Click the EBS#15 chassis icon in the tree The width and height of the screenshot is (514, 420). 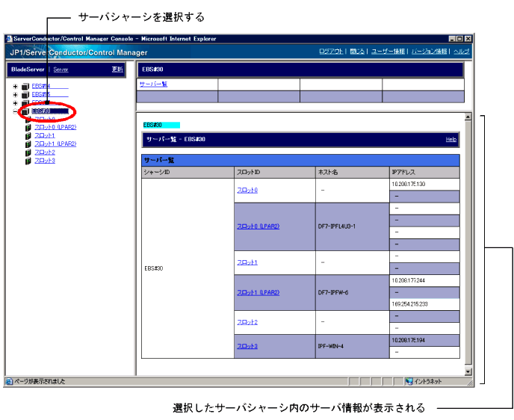[25, 95]
